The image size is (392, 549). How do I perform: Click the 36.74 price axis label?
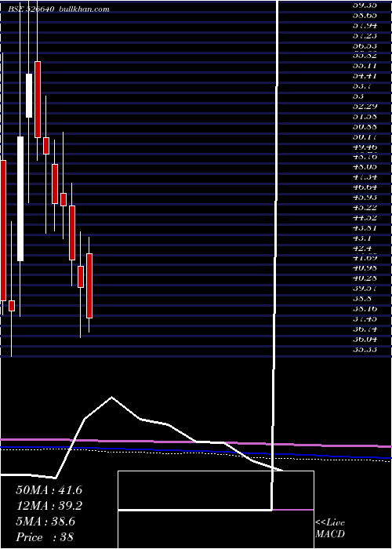coord(365,329)
